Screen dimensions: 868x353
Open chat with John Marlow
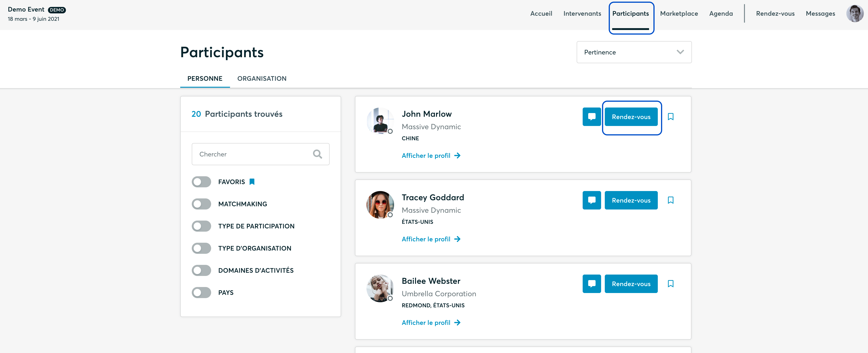pos(591,117)
